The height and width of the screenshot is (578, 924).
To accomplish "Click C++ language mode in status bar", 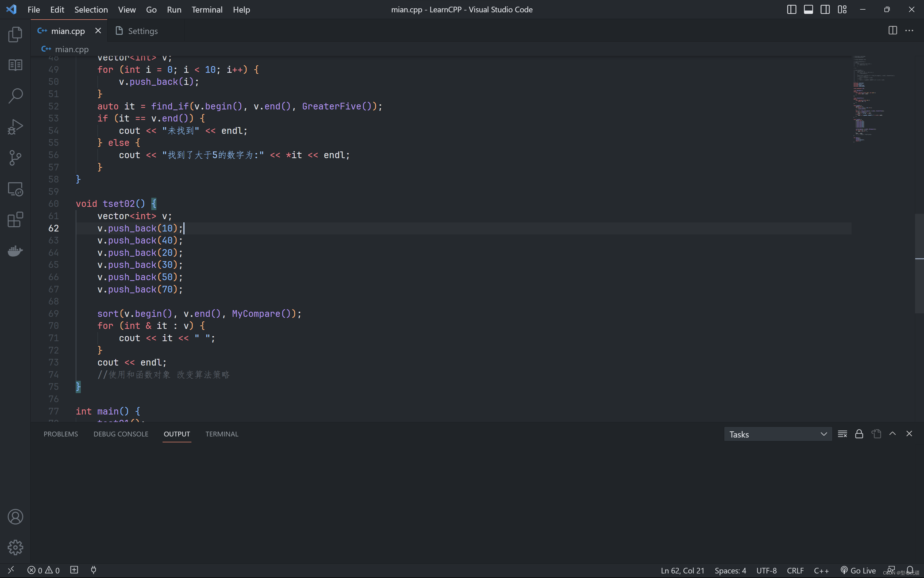I will (821, 570).
